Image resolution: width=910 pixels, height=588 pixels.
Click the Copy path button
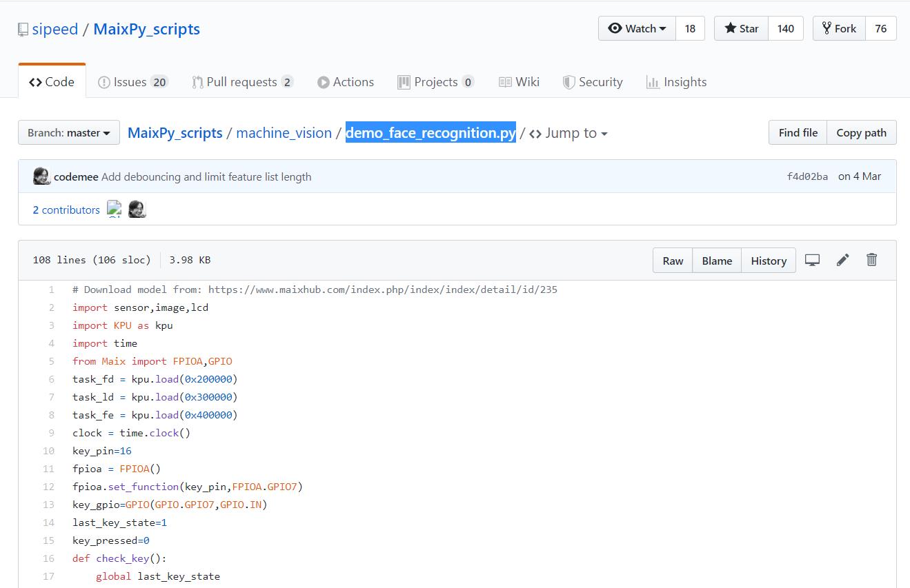(862, 132)
